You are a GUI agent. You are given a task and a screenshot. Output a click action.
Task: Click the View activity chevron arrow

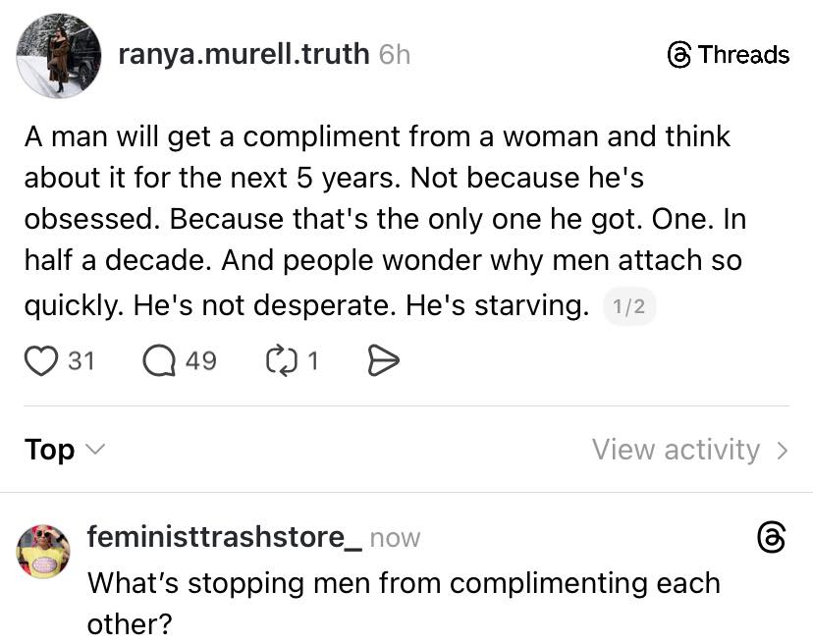pos(783,451)
